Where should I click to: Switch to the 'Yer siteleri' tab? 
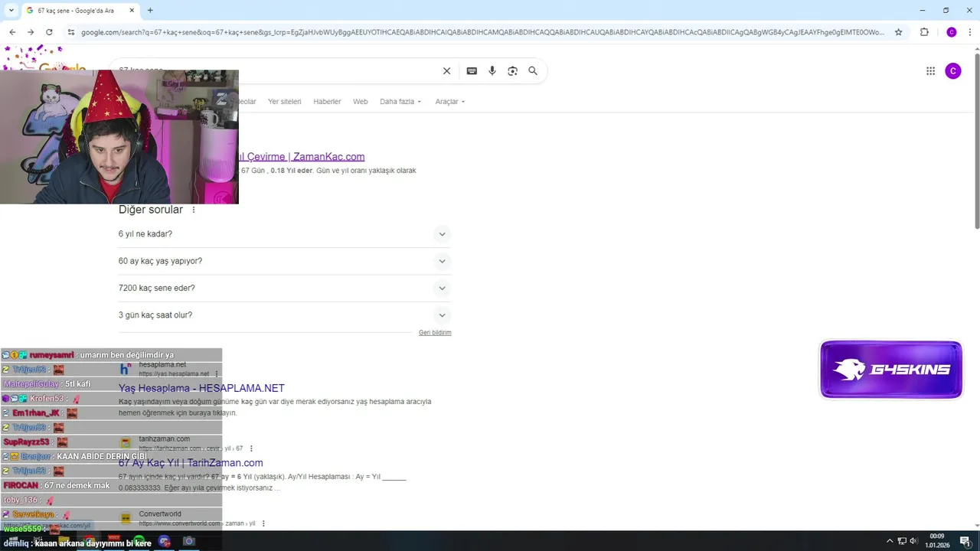point(285,102)
